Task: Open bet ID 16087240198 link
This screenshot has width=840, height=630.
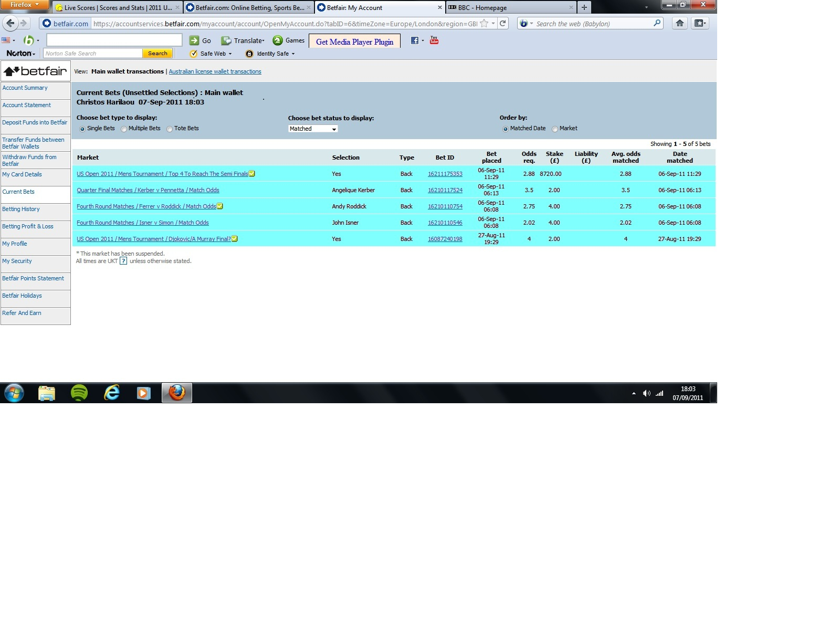Action: point(445,239)
